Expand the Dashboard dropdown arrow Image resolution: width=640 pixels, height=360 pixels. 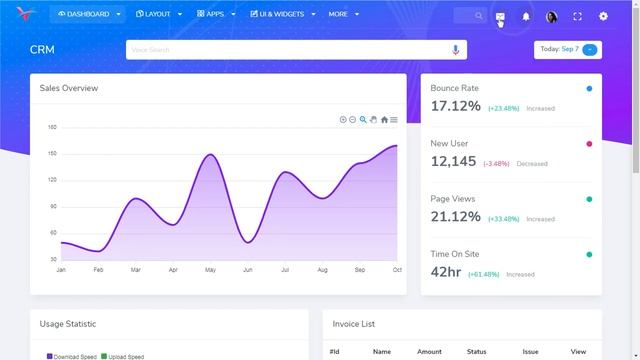coord(118,14)
